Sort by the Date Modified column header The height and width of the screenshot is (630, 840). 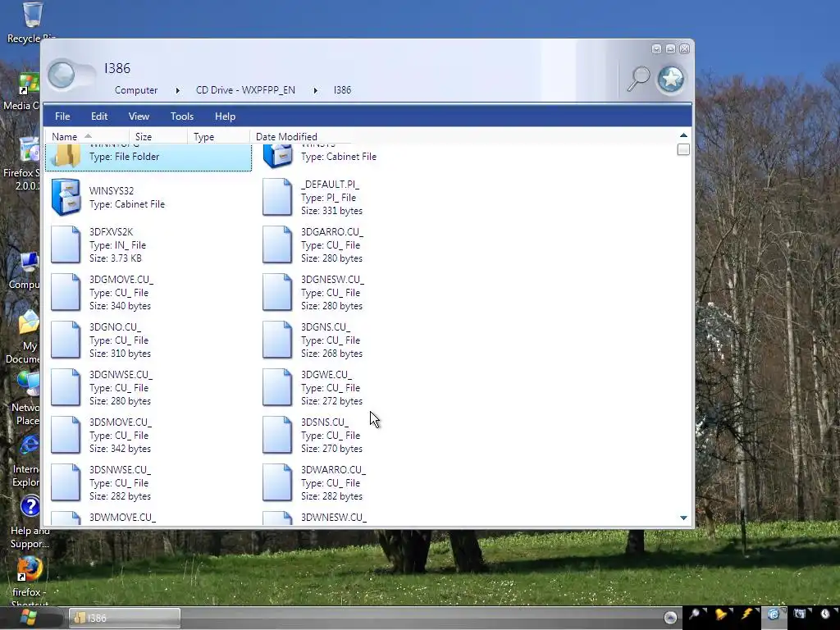pyautogui.click(x=286, y=137)
